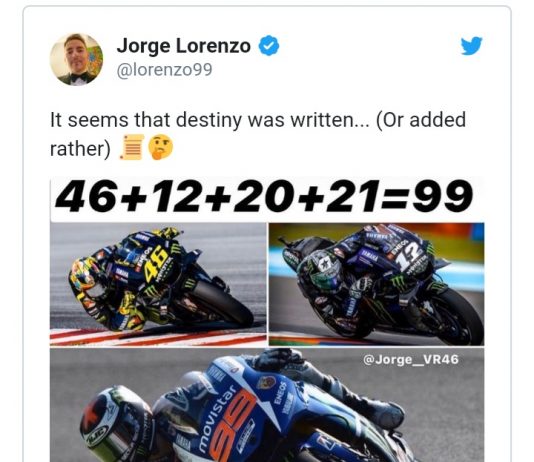Open the photo of the Movistar 99 bike

pos(267,405)
